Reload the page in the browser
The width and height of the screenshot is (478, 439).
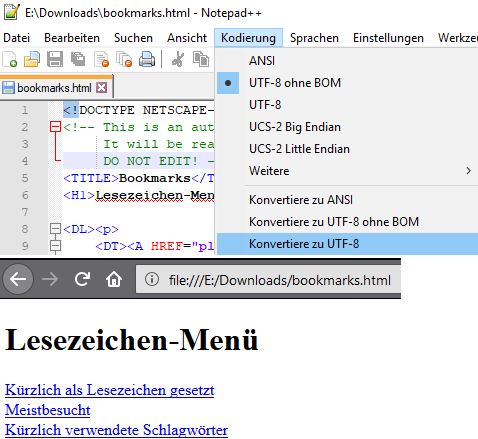point(82,279)
